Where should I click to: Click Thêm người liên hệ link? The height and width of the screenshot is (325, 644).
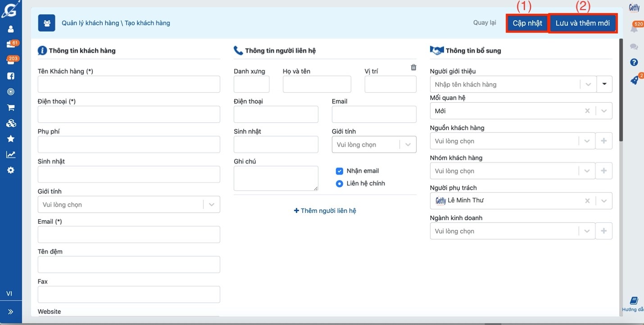tap(325, 211)
